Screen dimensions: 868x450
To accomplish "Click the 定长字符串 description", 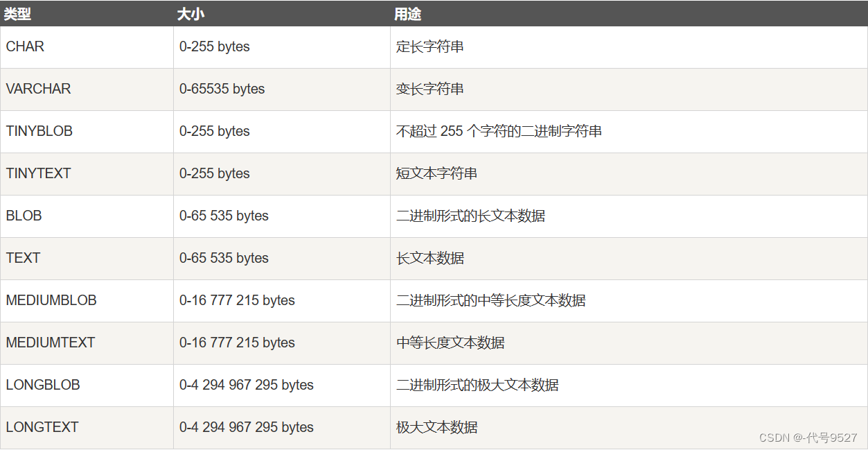I will pos(430,46).
